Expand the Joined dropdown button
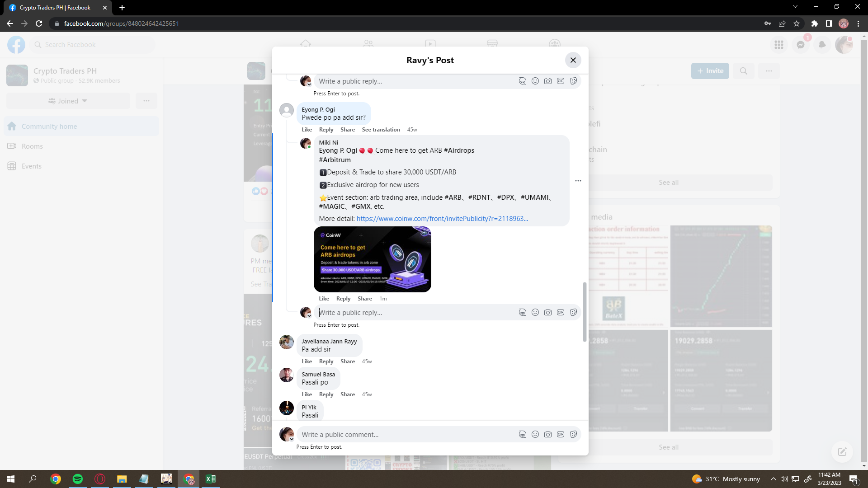Viewport: 868px width, 488px height. pos(68,101)
